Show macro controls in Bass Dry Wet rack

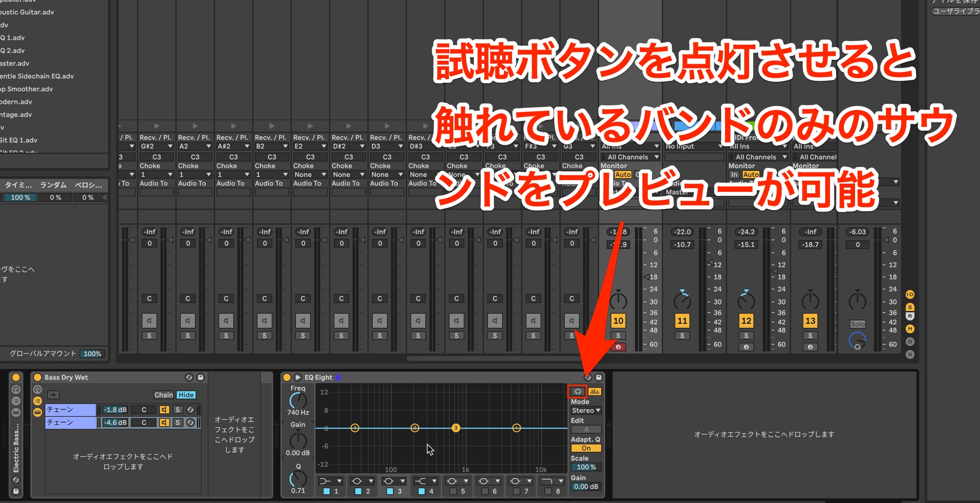[x=38, y=389]
